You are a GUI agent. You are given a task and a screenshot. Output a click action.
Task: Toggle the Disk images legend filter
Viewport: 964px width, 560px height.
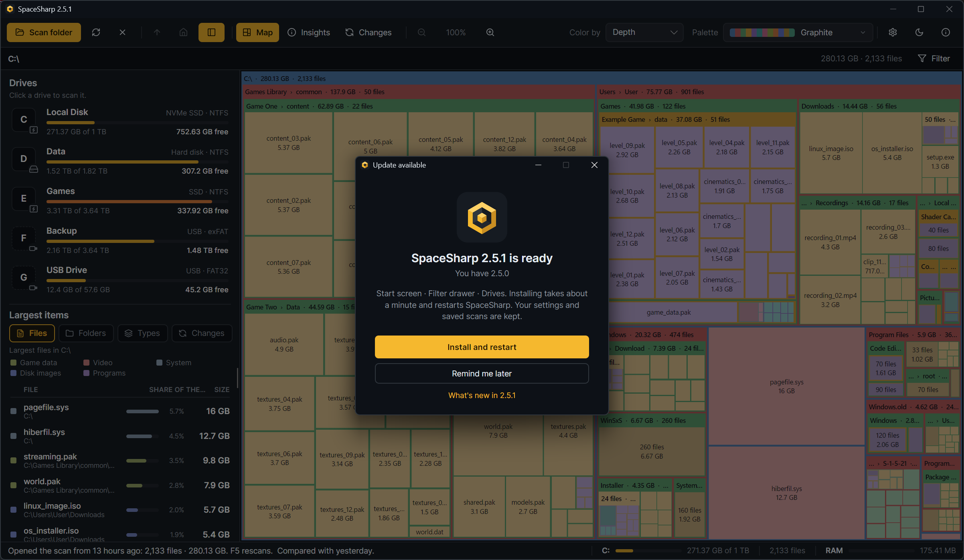(36, 373)
